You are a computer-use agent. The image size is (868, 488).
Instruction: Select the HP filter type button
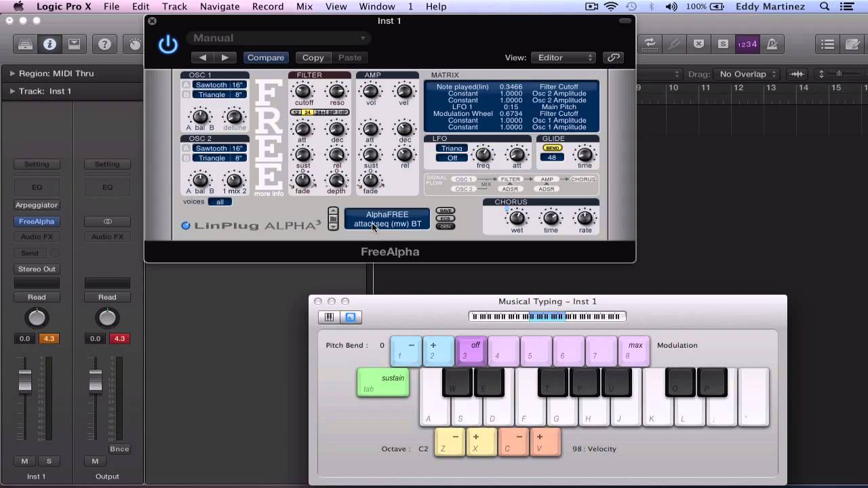tap(343, 113)
